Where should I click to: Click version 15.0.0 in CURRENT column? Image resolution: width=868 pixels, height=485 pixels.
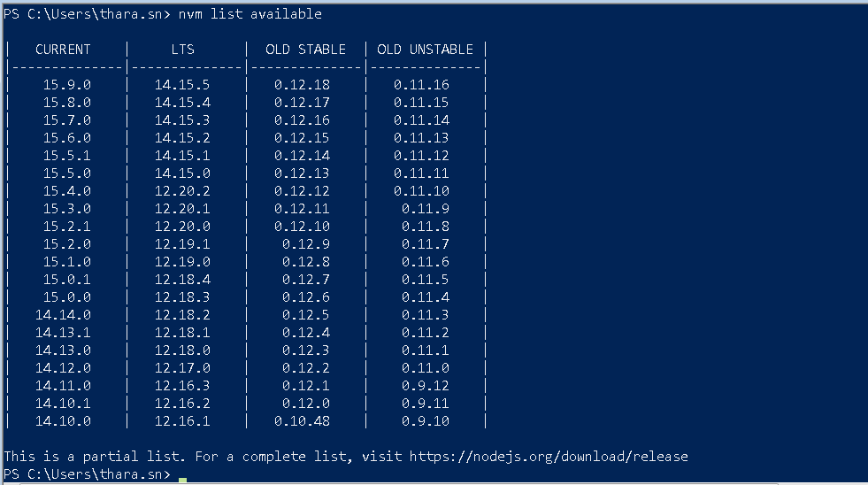click(67, 297)
